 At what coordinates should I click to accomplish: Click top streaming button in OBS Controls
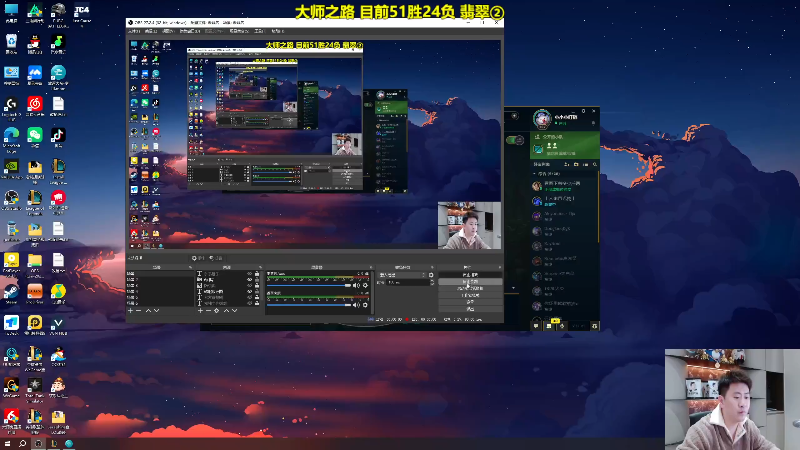(470, 275)
